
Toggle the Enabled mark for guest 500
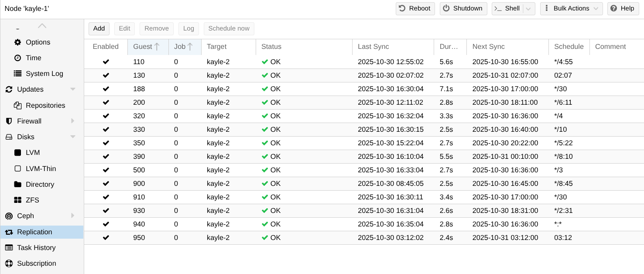pos(106,170)
